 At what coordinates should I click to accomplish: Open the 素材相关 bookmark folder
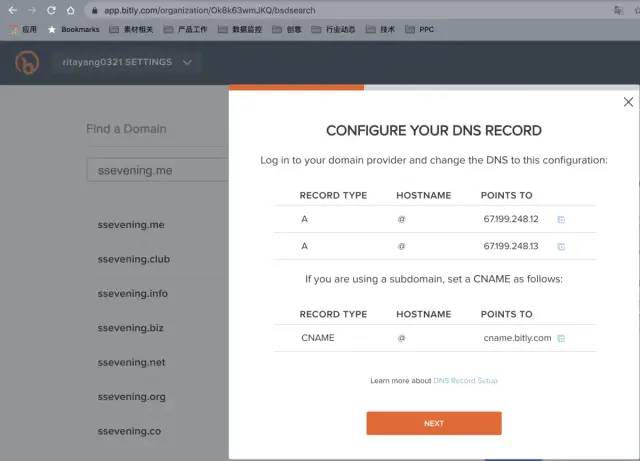coord(131,29)
